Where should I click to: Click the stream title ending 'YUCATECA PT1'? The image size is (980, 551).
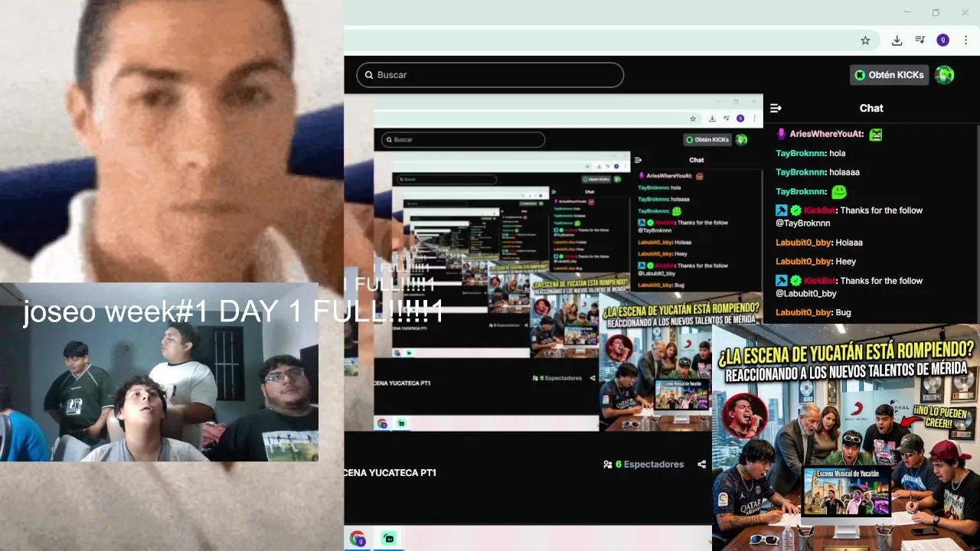click(x=390, y=473)
